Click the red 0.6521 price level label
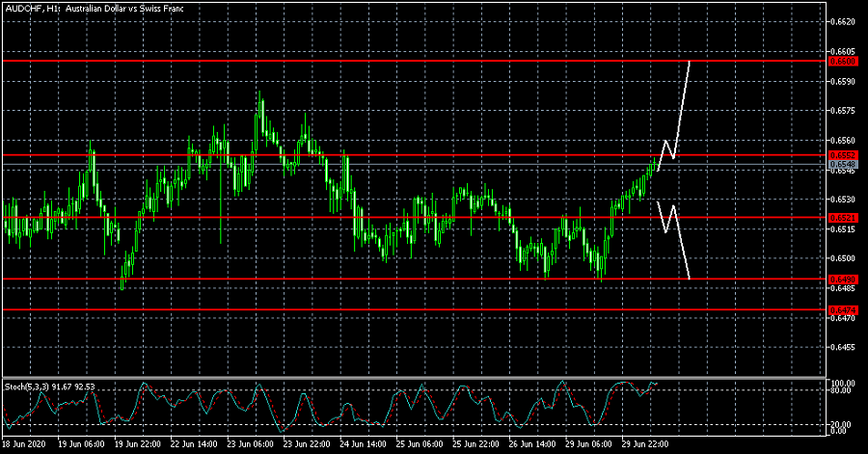The width and height of the screenshot is (868, 454). [x=843, y=218]
